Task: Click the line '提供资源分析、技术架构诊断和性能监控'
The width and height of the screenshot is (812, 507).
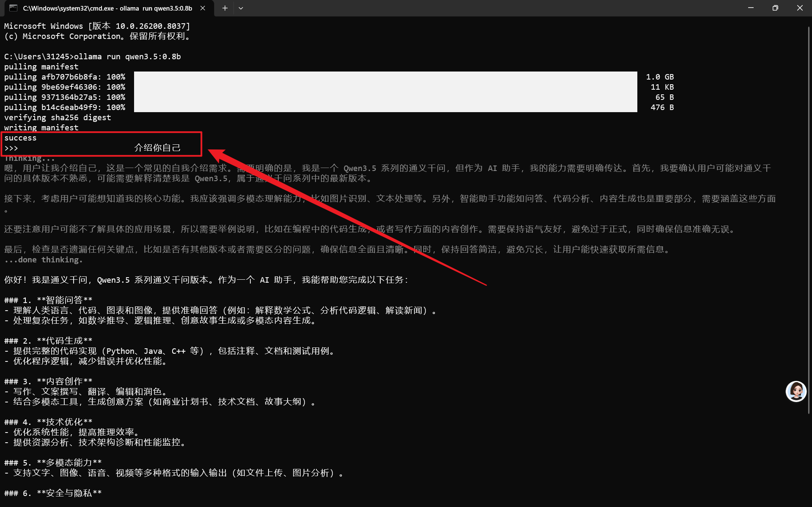Action: pos(96,442)
